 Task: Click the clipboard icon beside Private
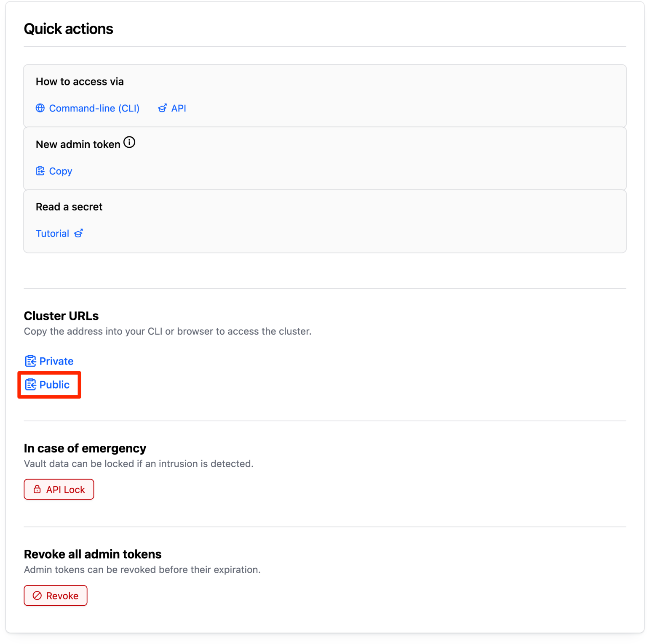coord(30,361)
